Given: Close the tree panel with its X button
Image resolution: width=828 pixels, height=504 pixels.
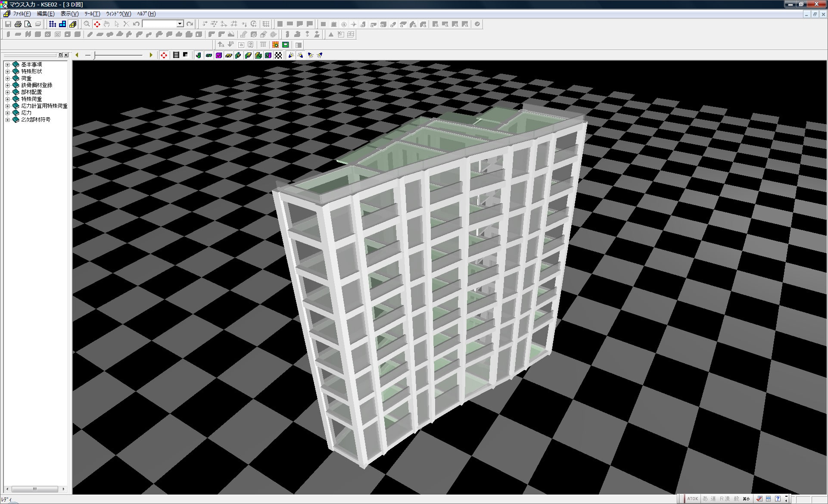Looking at the screenshot, I should pos(66,55).
